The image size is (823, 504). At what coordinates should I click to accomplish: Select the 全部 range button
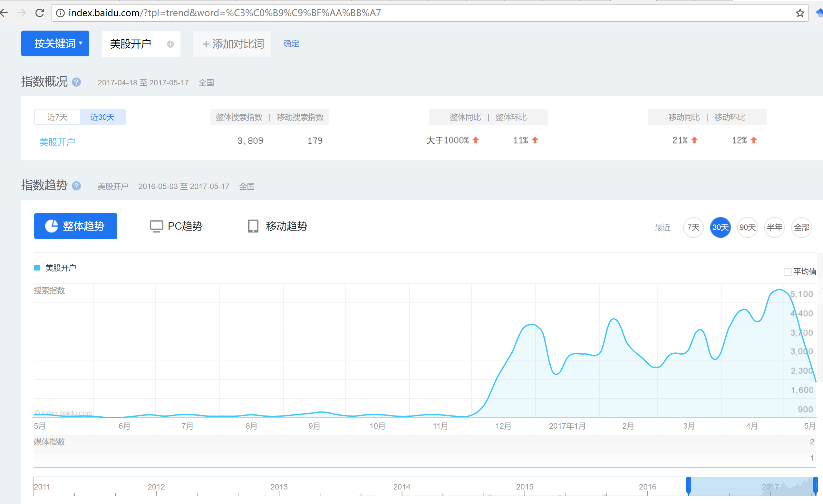point(802,227)
